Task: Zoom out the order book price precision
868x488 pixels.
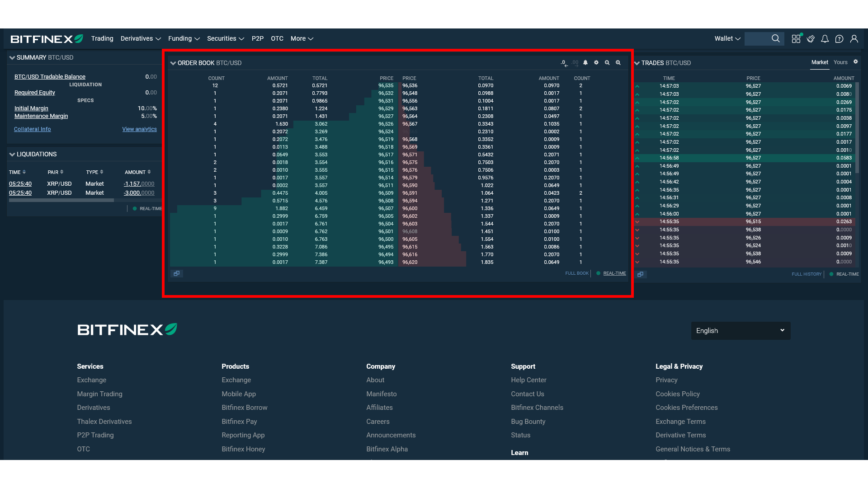Action: tap(607, 62)
